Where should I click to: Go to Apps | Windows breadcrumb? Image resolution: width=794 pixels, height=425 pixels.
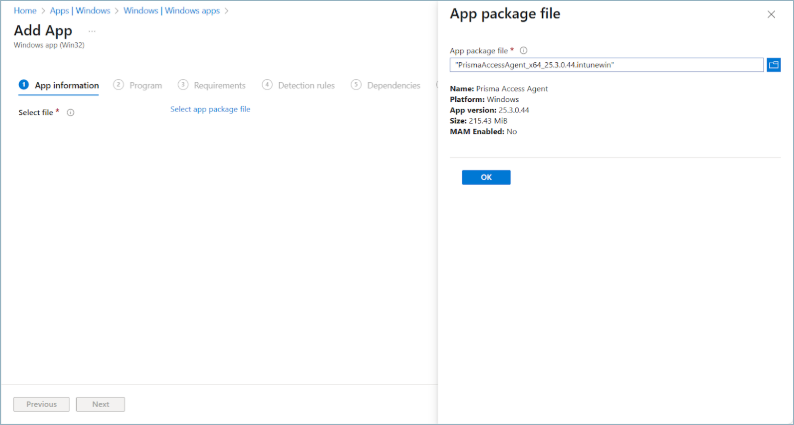pos(79,11)
